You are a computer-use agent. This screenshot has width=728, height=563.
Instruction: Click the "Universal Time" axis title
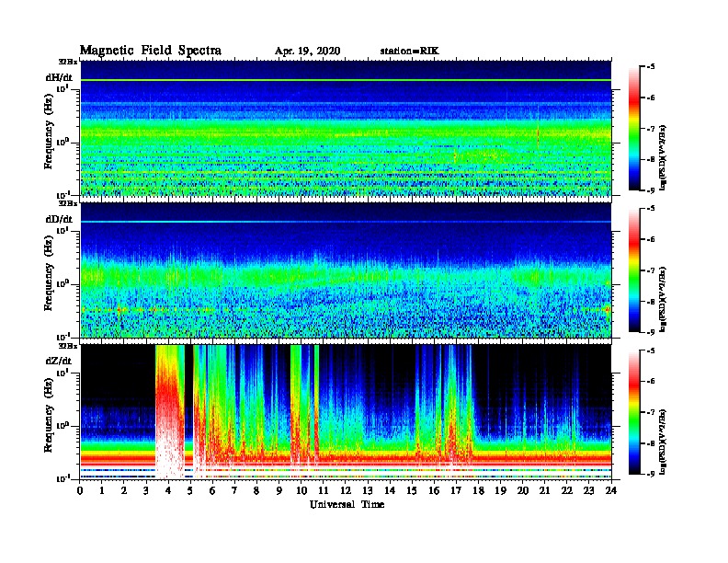(x=347, y=504)
